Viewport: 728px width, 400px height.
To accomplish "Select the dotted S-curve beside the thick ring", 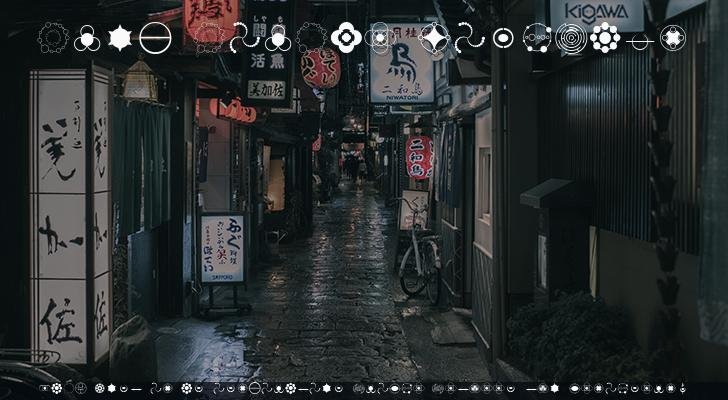I will (x=468, y=38).
